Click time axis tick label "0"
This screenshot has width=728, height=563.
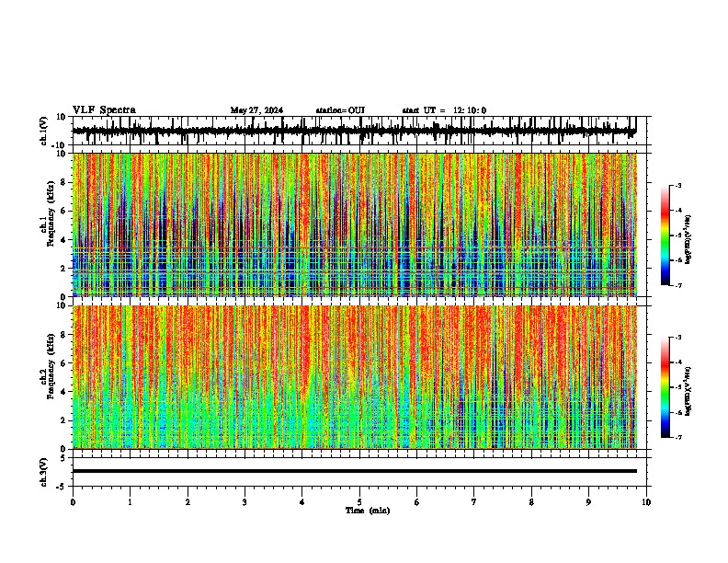[73, 502]
